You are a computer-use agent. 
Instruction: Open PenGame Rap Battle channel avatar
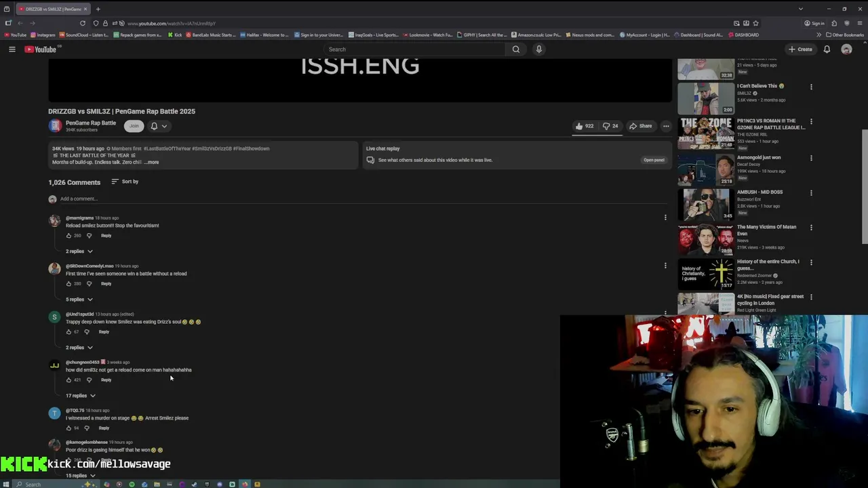pos(55,126)
